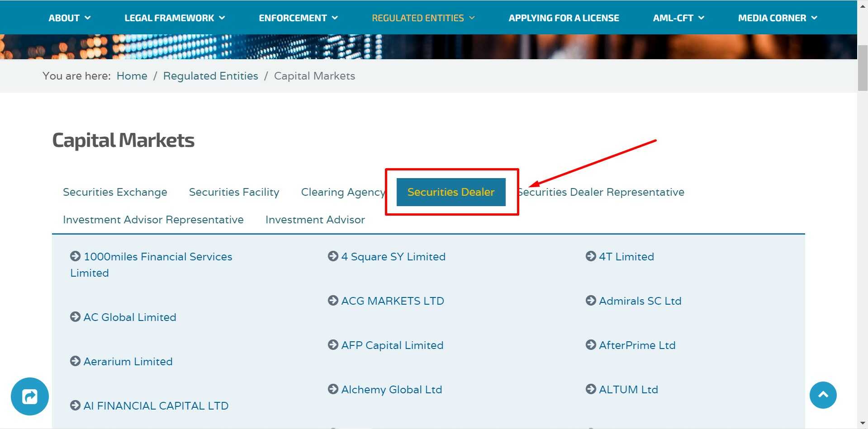Click arrow icon beside 4T Limited
This screenshot has width=868, height=429.
click(x=591, y=256)
